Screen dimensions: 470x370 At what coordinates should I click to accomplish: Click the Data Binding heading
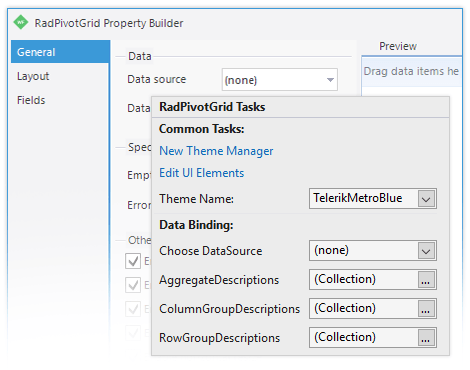(x=196, y=225)
